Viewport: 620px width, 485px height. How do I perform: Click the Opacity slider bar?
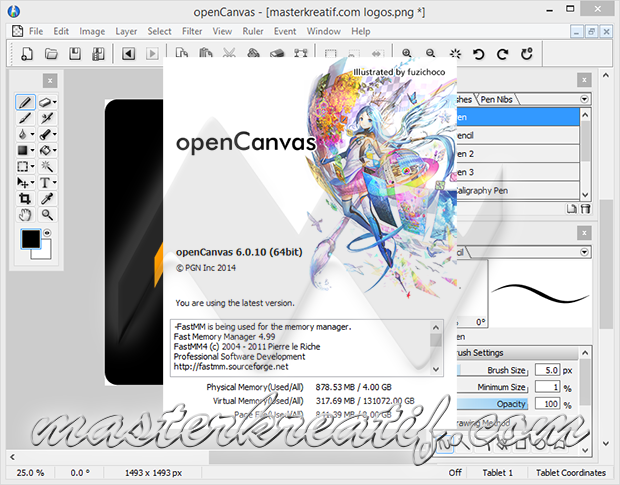pyautogui.click(x=492, y=404)
